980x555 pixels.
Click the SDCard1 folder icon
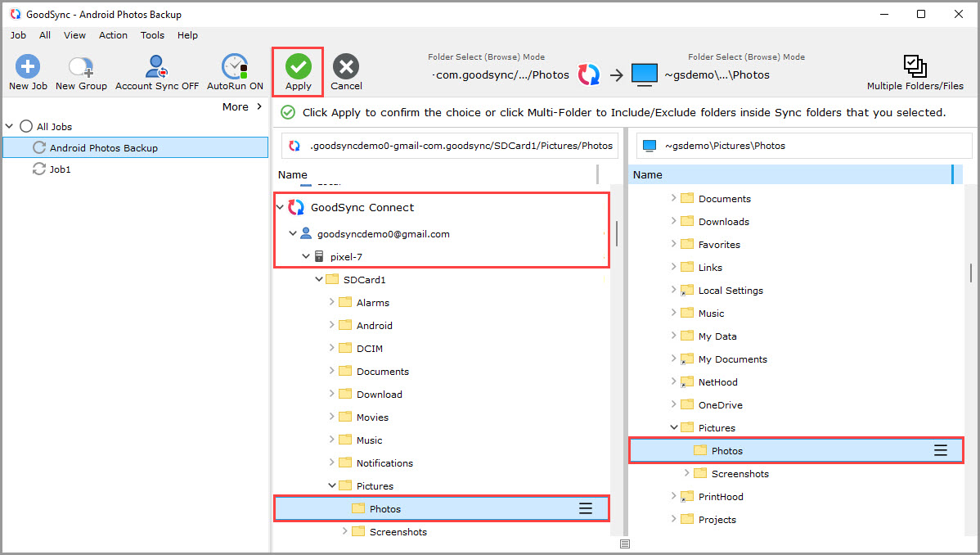tap(332, 279)
